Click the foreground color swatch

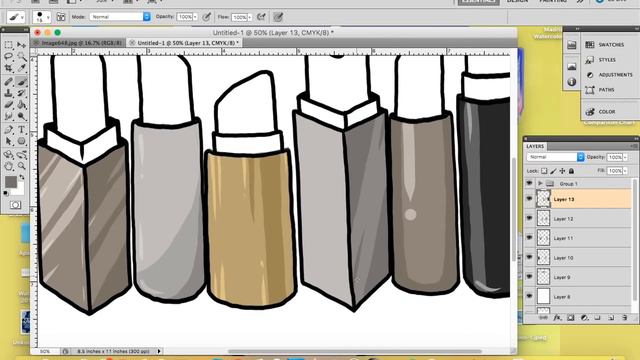(x=11, y=182)
